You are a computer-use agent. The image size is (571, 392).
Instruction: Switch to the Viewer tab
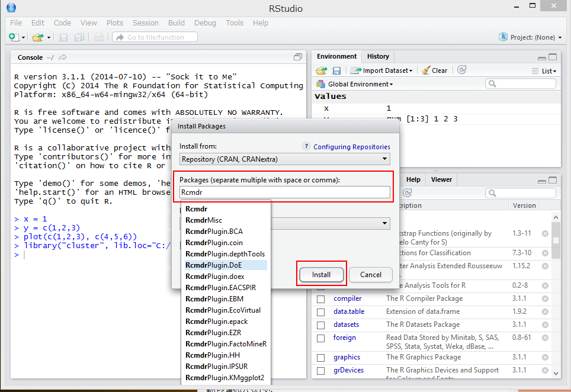tap(441, 179)
